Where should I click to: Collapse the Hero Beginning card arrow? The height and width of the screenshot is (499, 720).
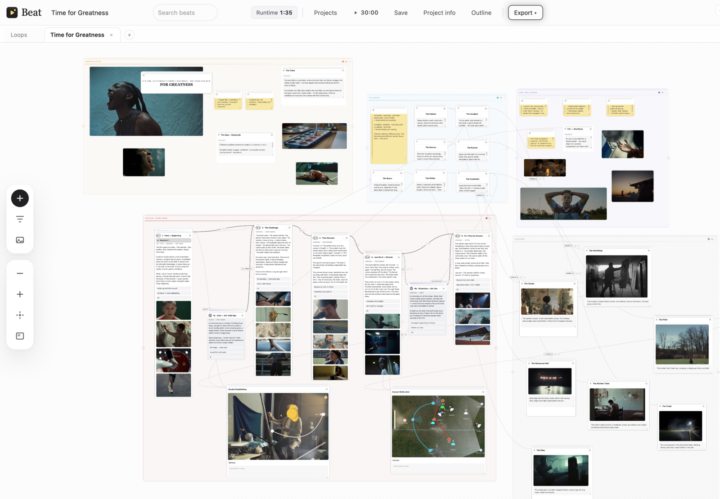pyautogui.click(x=189, y=235)
